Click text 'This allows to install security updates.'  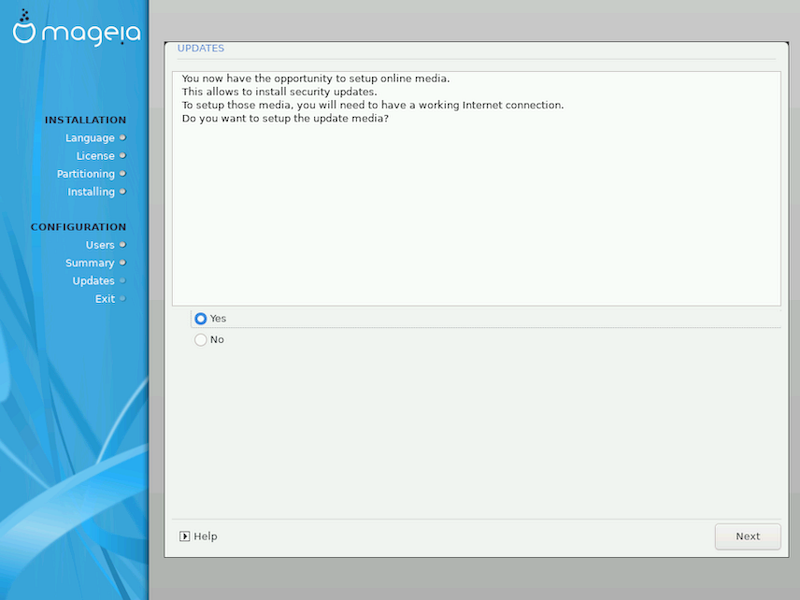tap(280, 92)
